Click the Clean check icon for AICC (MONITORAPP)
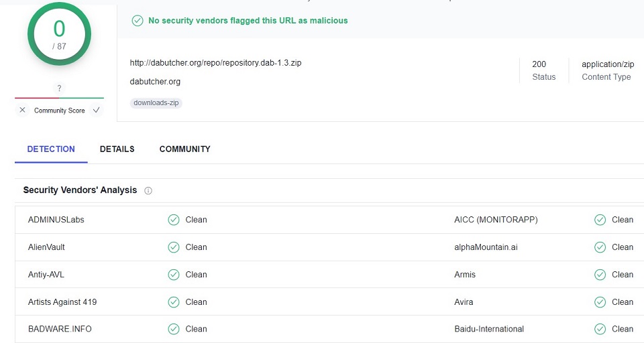 [600, 220]
